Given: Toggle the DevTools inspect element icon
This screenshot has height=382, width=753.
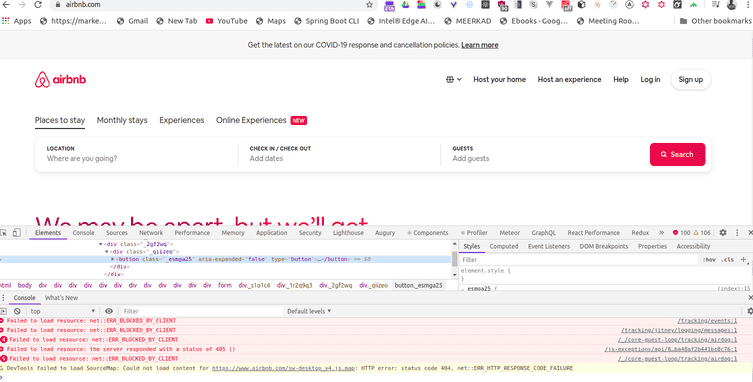Looking at the screenshot, I should pos(4,233).
